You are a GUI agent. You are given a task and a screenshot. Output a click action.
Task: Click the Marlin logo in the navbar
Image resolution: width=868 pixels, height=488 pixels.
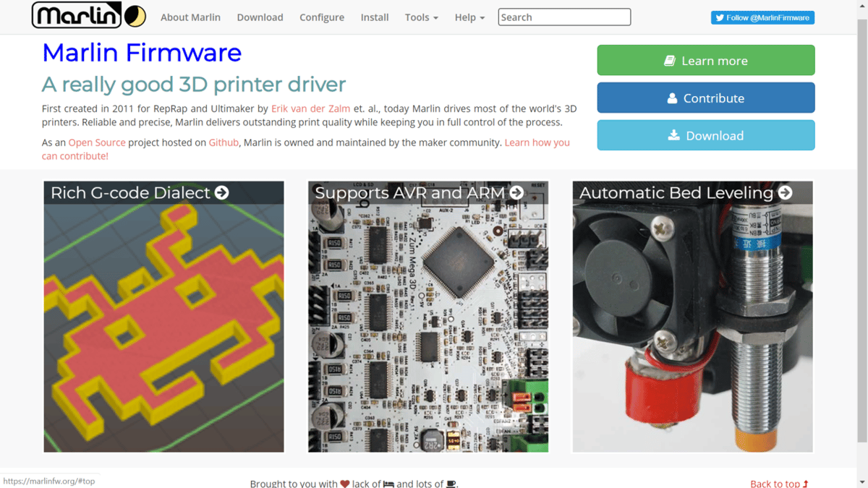point(89,15)
